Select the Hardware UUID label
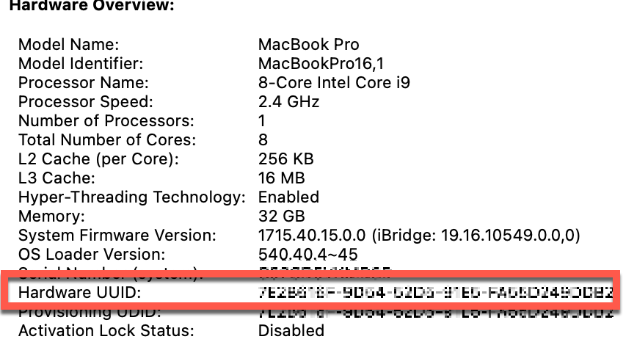Image resolution: width=637 pixels, height=364 pixels. tap(79, 294)
